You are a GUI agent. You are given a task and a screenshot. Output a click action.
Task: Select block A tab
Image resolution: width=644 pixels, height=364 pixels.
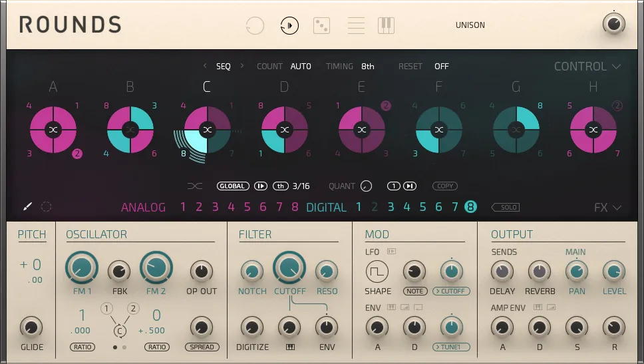(53, 87)
